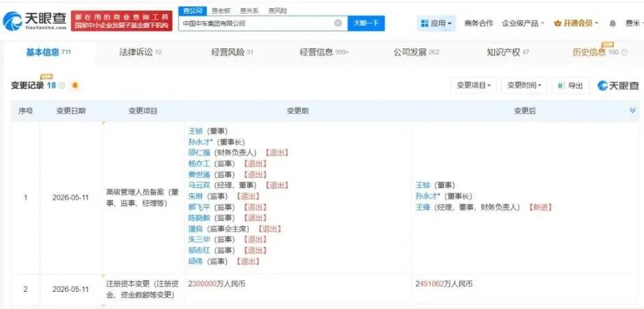
Task: Switch to the 经营风险 tab
Action: click(232, 53)
